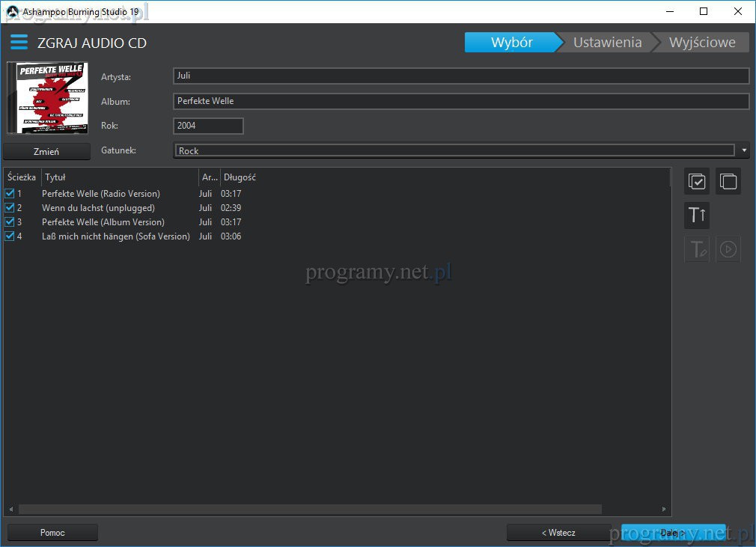Click the select all tracks icon
The image size is (756, 547).
pos(697,182)
